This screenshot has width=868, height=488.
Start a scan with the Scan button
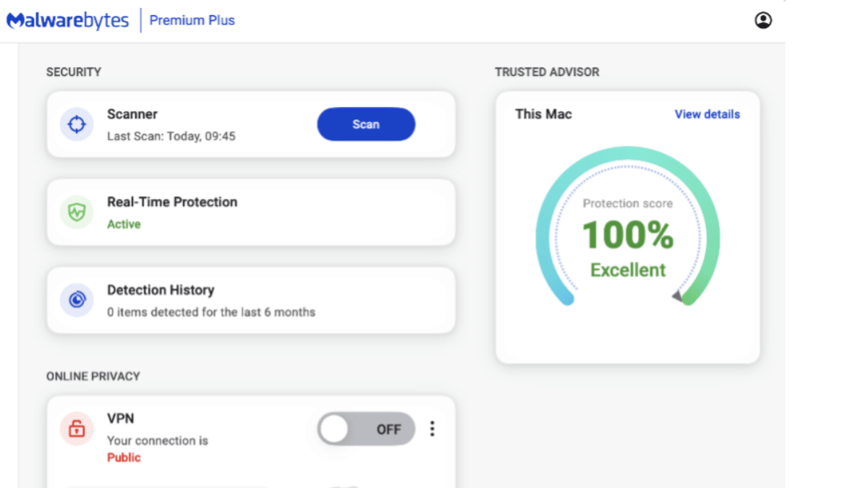(366, 124)
